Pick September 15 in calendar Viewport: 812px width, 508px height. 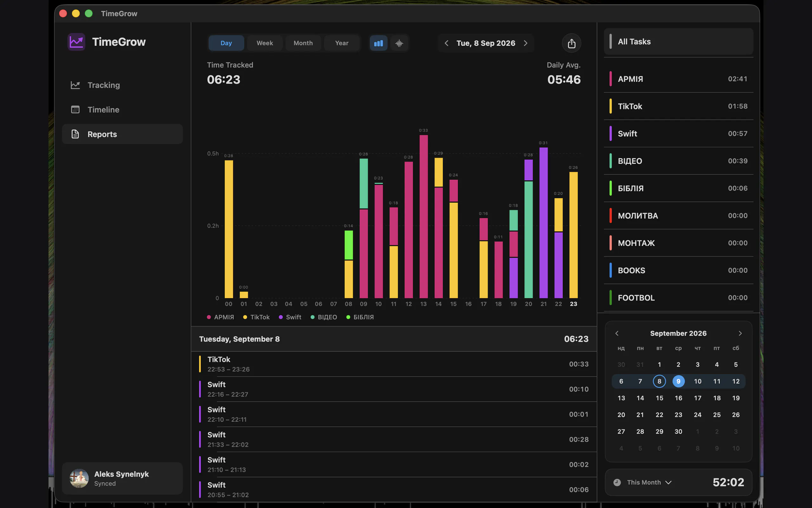point(659,398)
